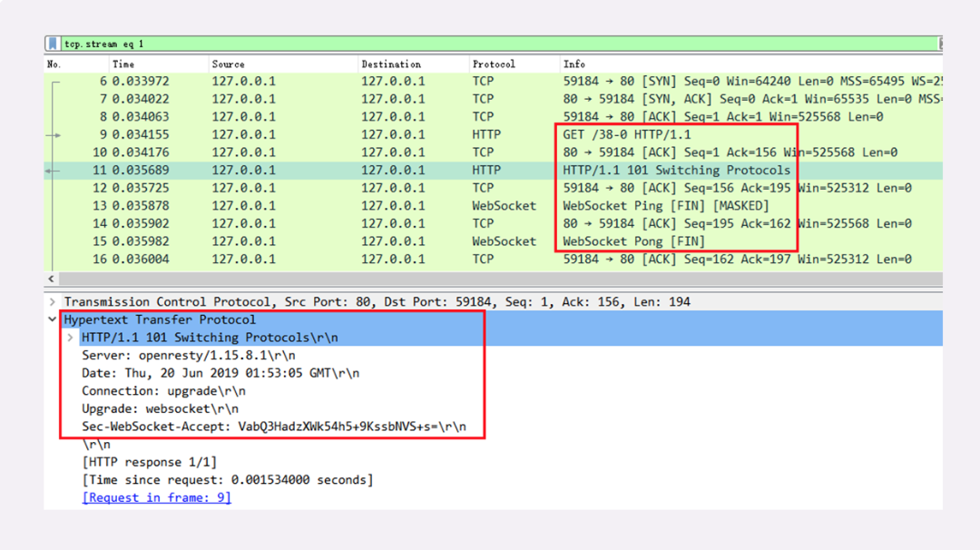Expand the Transmission Control Protocol section
Image resolution: width=980 pixels, height=550 pixels.
click(x=53, y=302)
